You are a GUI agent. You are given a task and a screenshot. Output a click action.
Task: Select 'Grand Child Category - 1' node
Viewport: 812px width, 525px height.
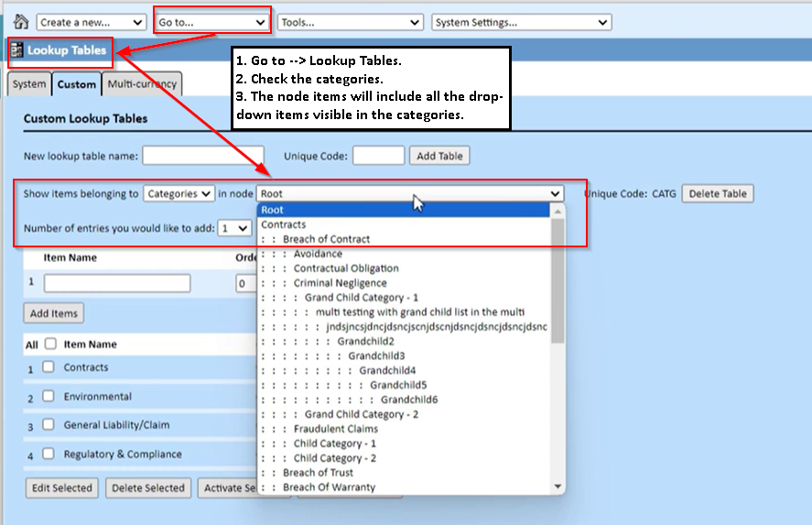(x=404, y=298)
